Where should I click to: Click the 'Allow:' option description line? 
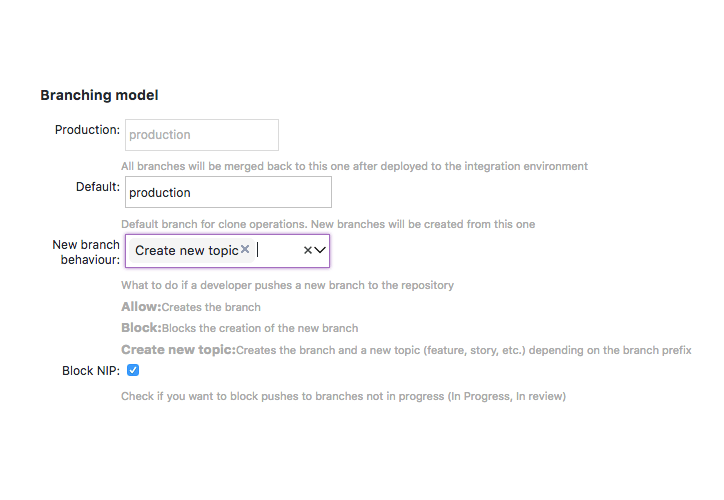[191, 307]
